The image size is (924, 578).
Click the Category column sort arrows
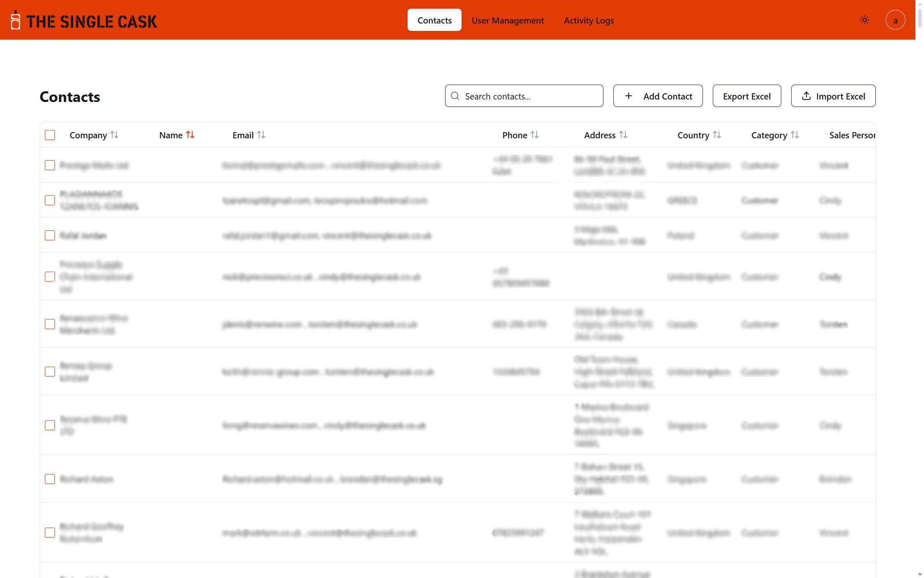795,135
